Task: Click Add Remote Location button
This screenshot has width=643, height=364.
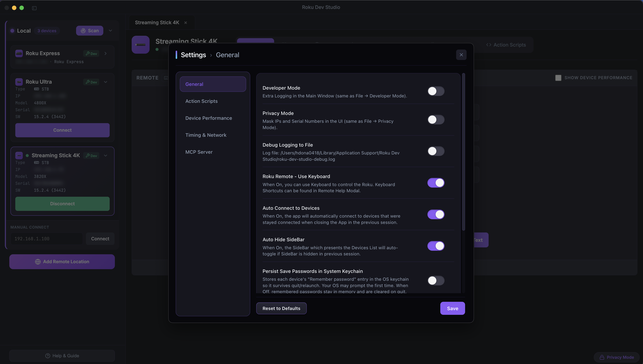Action: pyautogui.click(x=62, y=262)
